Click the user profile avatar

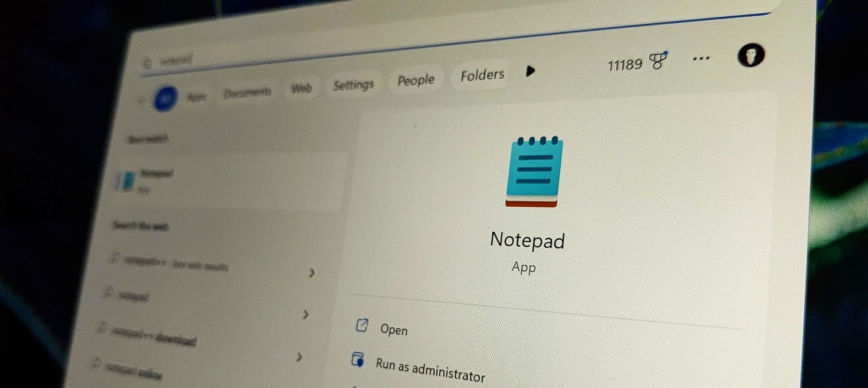(x=751, y=55)
